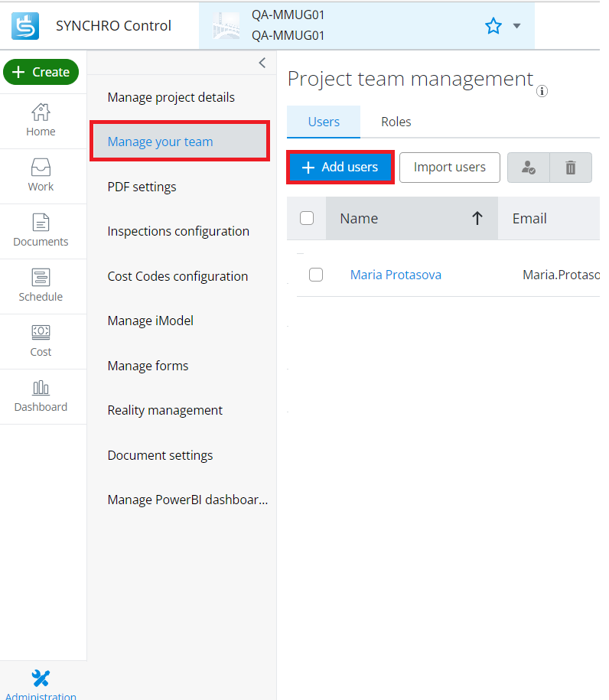Click the Add users button
The width and height of the screenshot is (609, 700).
[340, 167]
